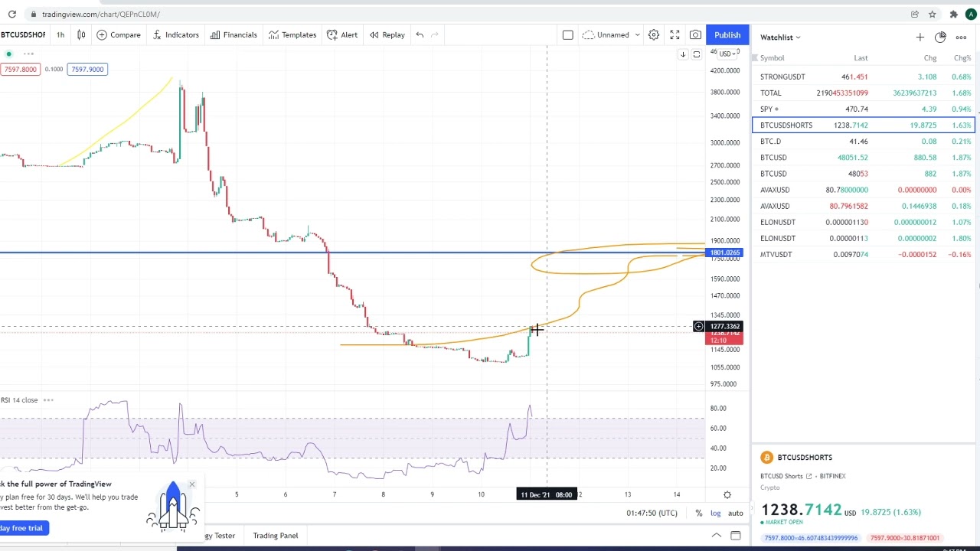Open the chart type candles icon
Viewport: 980px width, 551px height.
(81, 34)
